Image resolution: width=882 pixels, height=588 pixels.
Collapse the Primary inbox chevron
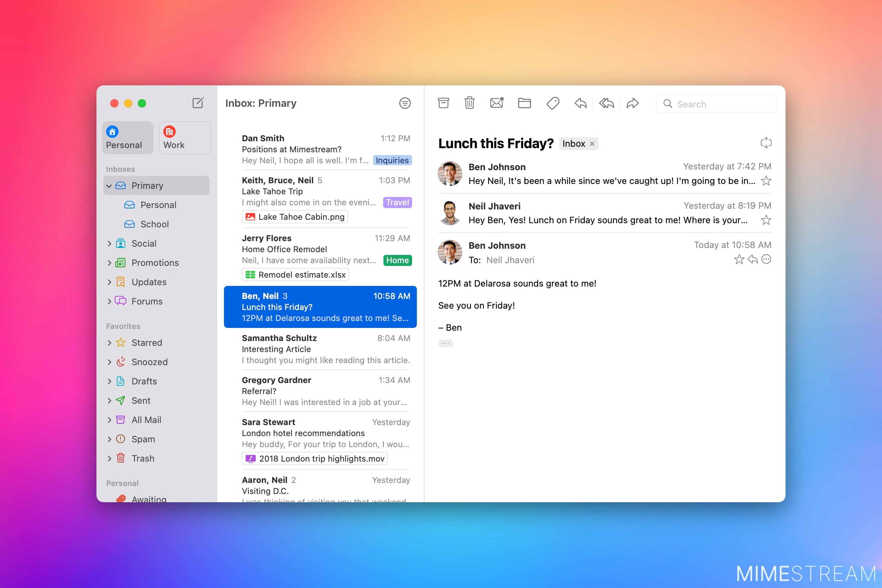click(x=109, y=186)
